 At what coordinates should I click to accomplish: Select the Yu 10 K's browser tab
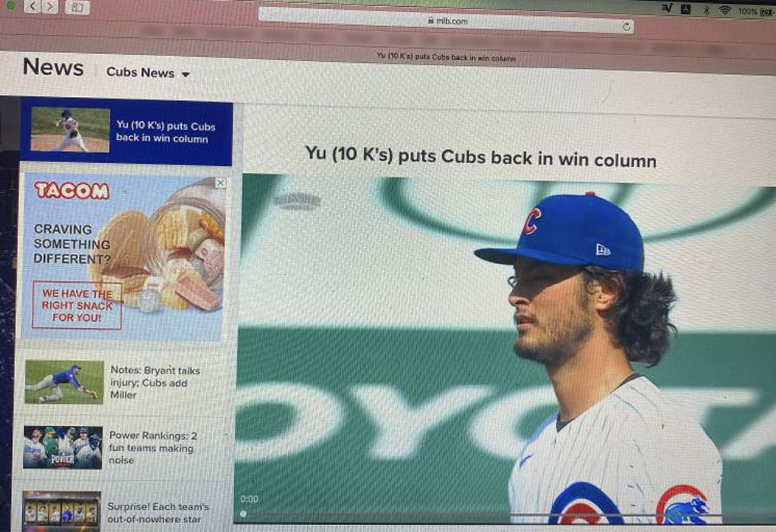446,58
